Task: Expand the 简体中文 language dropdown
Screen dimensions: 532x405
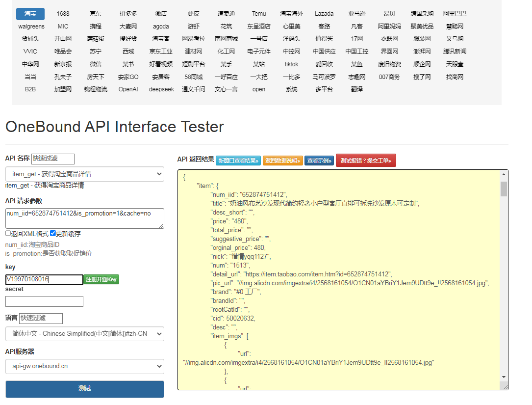Action: pos(85,334)
